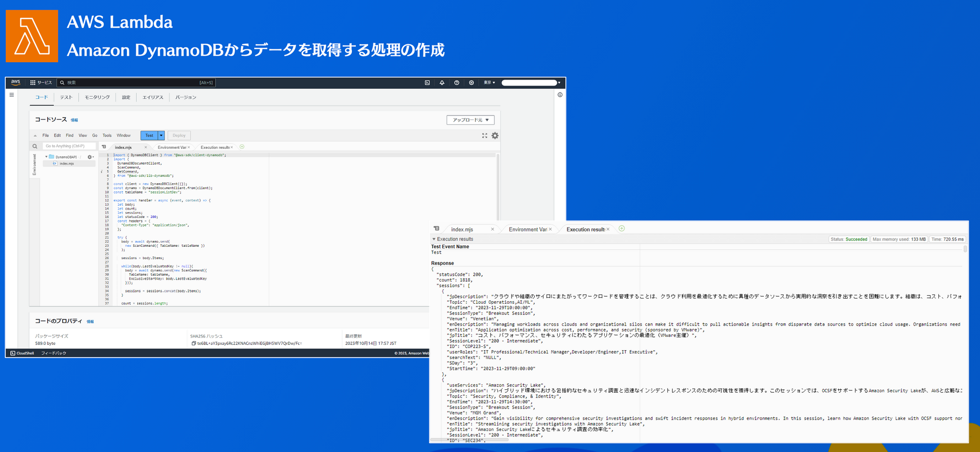Click the editor sidebar search magnifier
980x452 pixels.
coord(35,146)
